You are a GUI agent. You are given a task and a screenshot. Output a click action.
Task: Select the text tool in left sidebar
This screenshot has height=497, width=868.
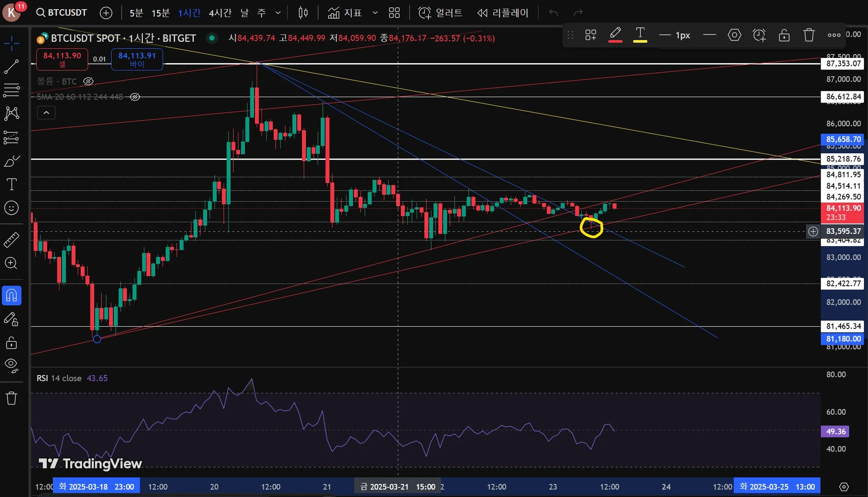pos(12,185)
